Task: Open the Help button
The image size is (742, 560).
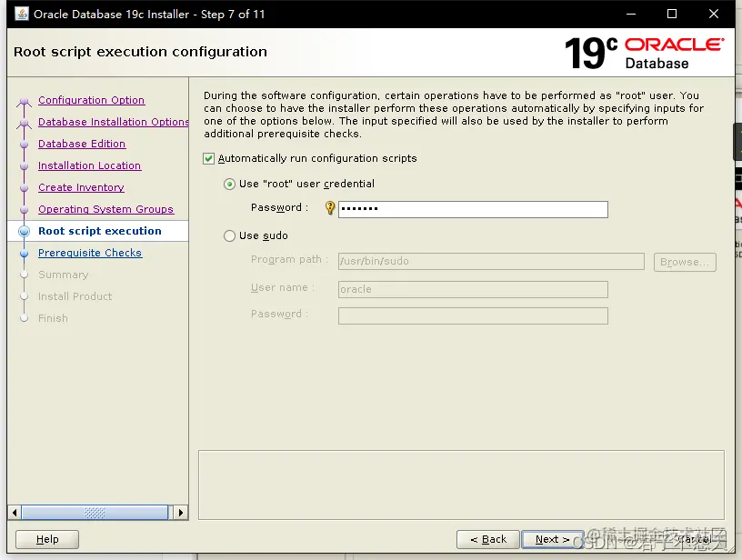Action: 47,539
